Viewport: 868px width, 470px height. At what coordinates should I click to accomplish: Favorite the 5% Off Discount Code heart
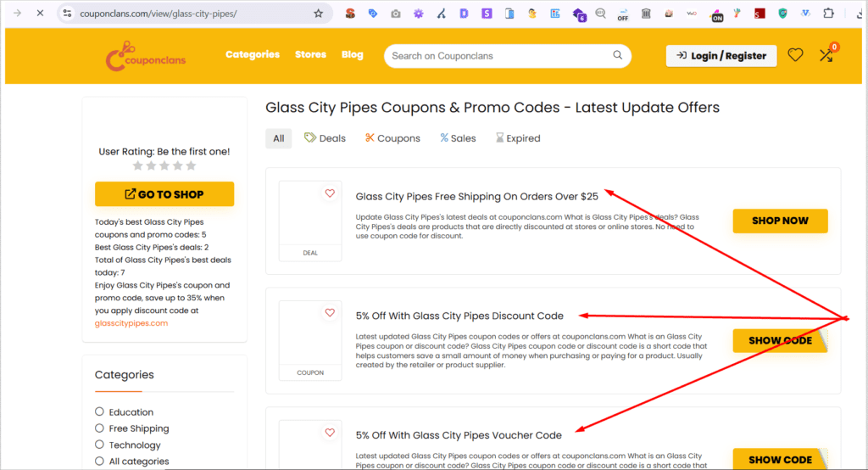pyautogui.click(x=330, y=313)
